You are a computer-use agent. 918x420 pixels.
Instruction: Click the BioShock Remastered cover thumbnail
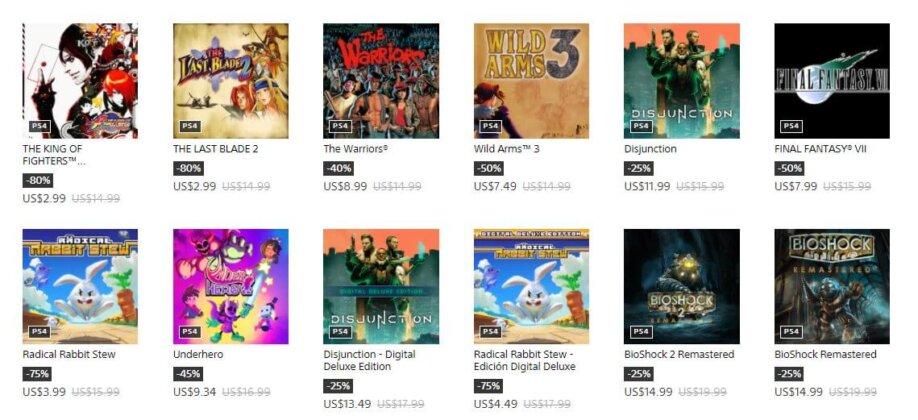[x=832, y=286]
